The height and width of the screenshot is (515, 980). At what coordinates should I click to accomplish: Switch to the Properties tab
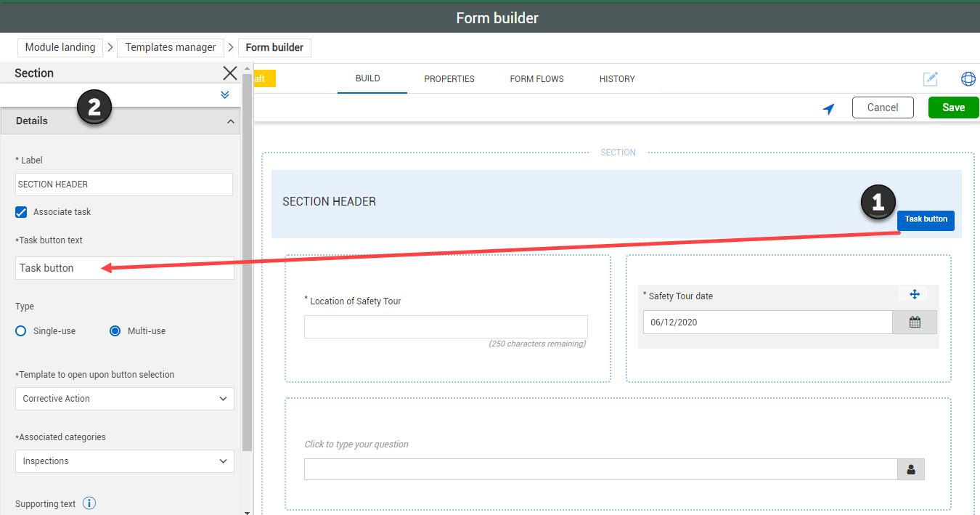pos(449,78)
